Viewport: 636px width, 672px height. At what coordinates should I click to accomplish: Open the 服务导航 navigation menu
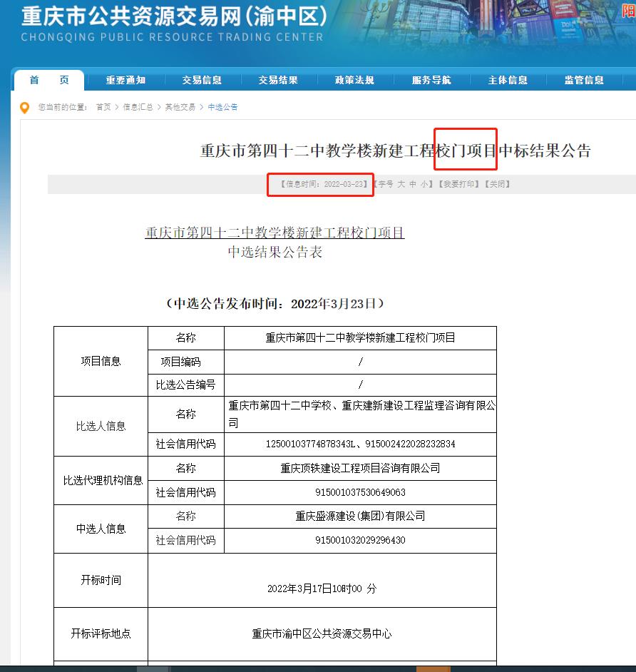pyautogui.click(x=429, y=81)
